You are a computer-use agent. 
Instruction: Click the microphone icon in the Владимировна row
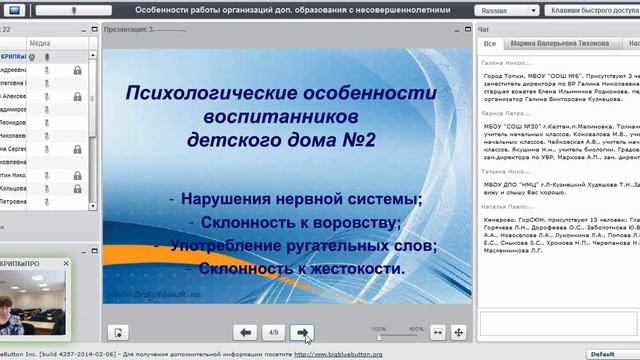[x=47, y=110]
